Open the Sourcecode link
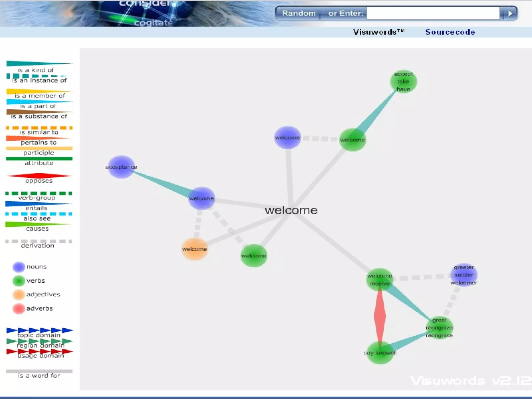Viewport: 532px width, 399px height. 450,32
